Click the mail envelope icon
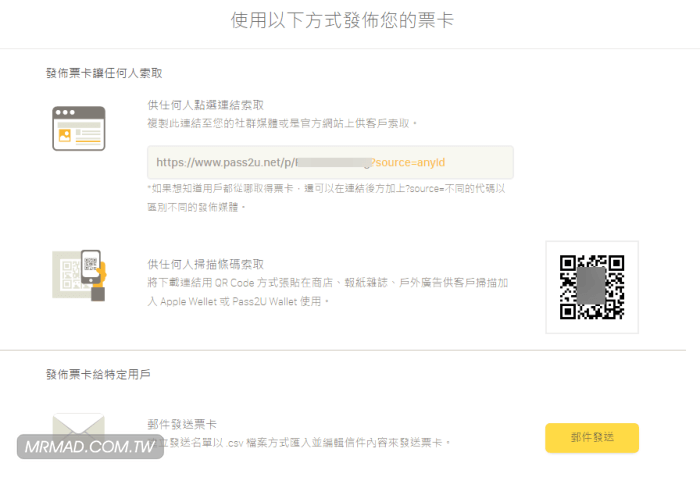Viewport: 700px width, 477px height. point(78,426)
